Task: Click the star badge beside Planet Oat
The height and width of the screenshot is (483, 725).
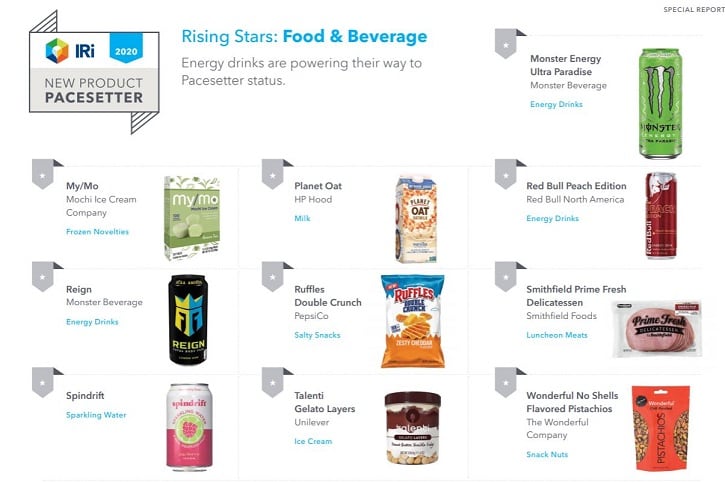Action: (x=272, y=174)
